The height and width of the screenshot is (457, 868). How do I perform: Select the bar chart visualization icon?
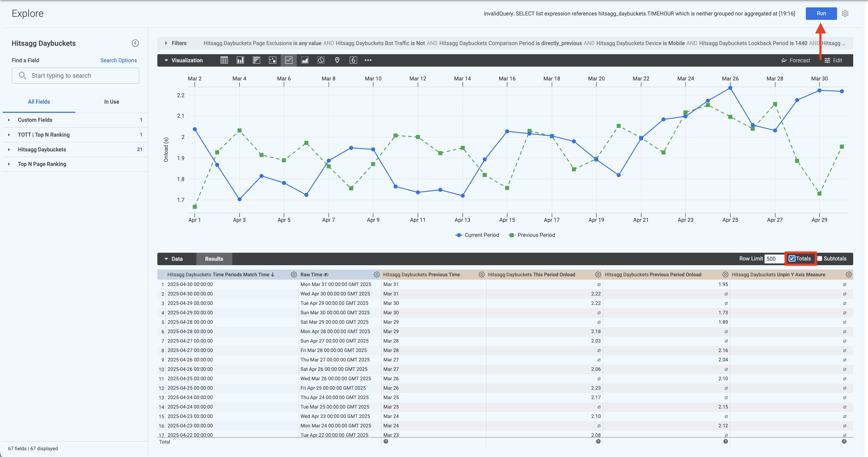pos(257,60)
